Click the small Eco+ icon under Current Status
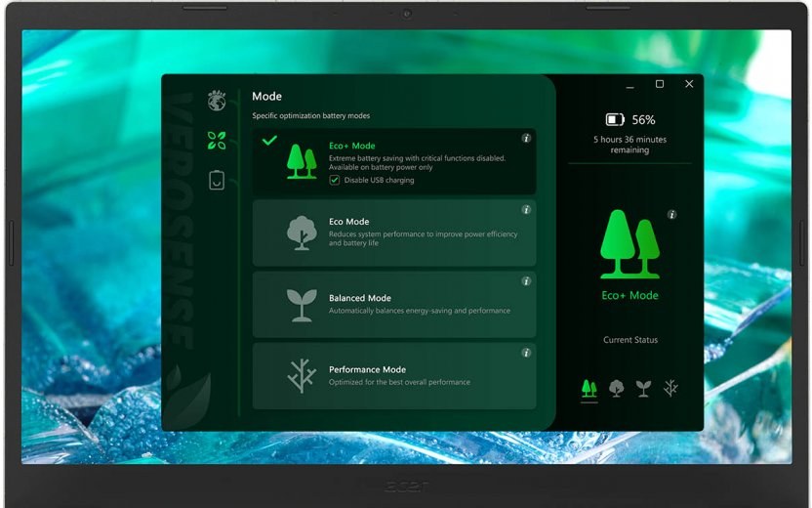 click(x=589, y=389)
